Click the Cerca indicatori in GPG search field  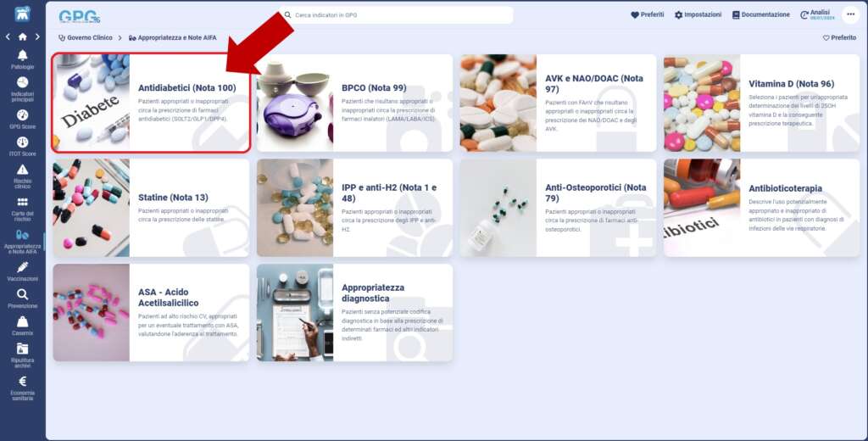click(397, 15)
